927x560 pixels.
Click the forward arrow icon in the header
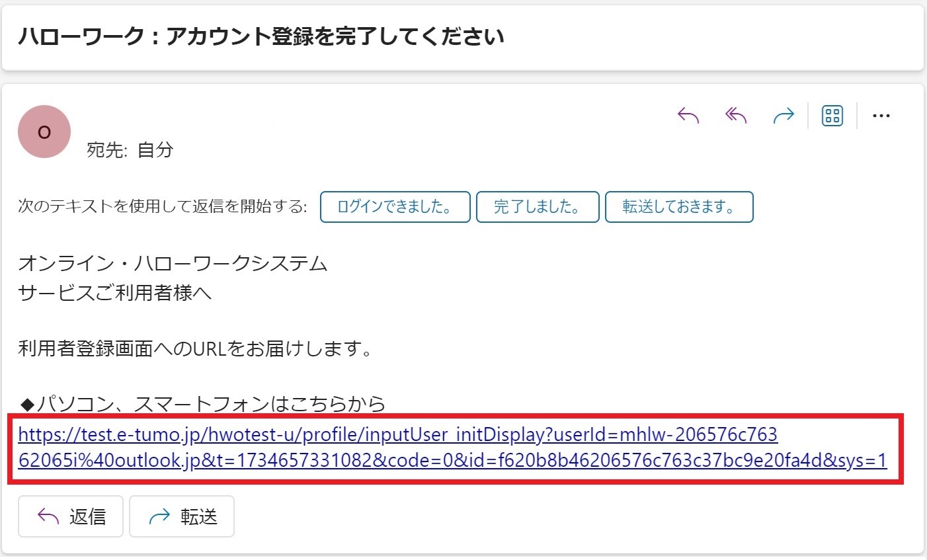[784, 116]
